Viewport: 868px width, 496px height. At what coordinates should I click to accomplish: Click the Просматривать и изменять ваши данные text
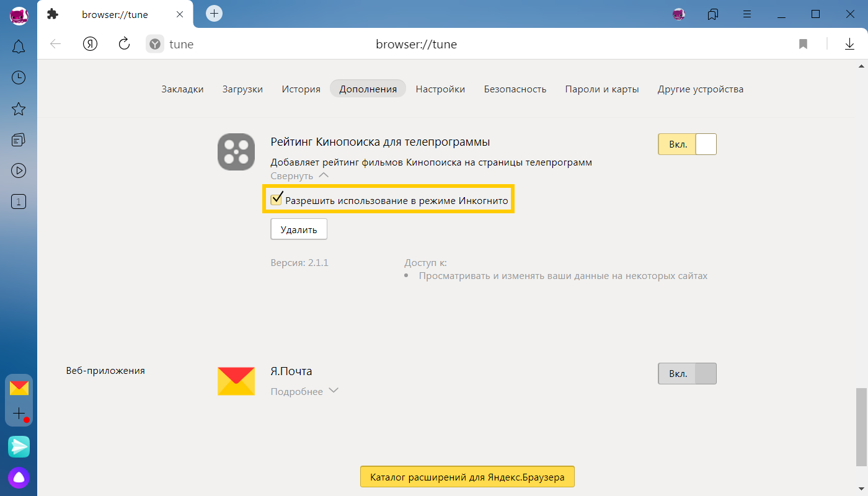click(x=563, y=276)
